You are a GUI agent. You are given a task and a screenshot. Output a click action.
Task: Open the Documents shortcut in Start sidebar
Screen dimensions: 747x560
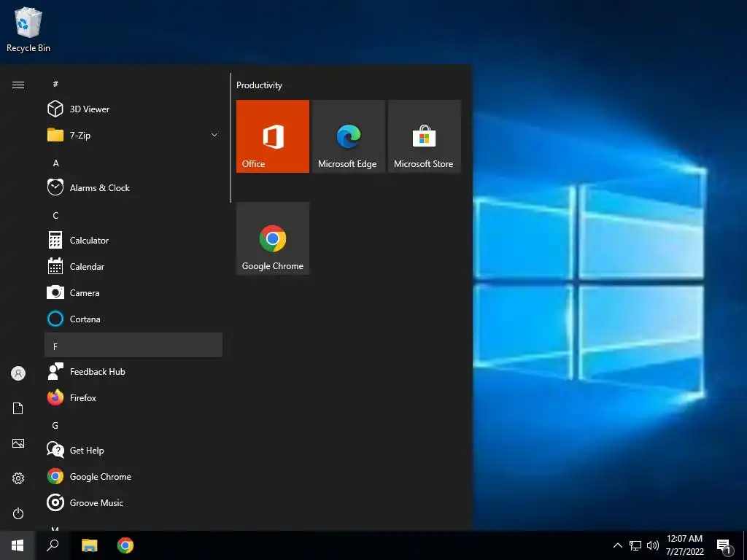[x=18, y=408]
